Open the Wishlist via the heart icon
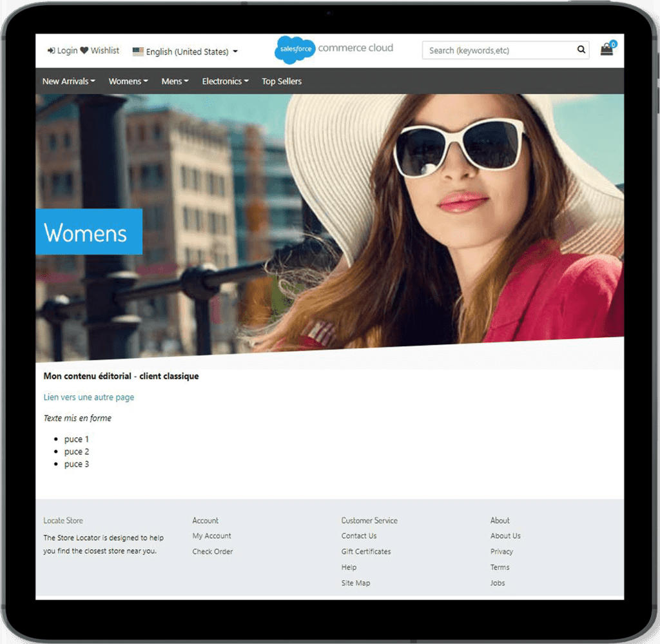The image size is (660, 644). click(x=84, y=50)
